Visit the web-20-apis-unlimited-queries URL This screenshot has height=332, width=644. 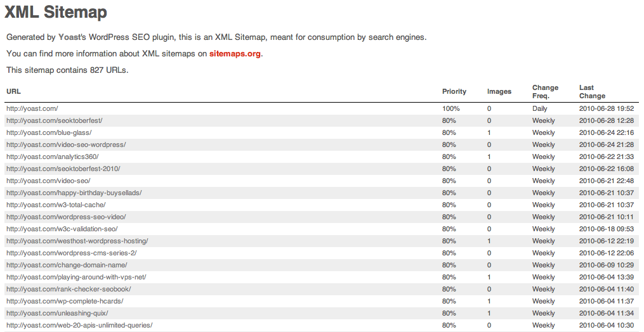point(79,325)
